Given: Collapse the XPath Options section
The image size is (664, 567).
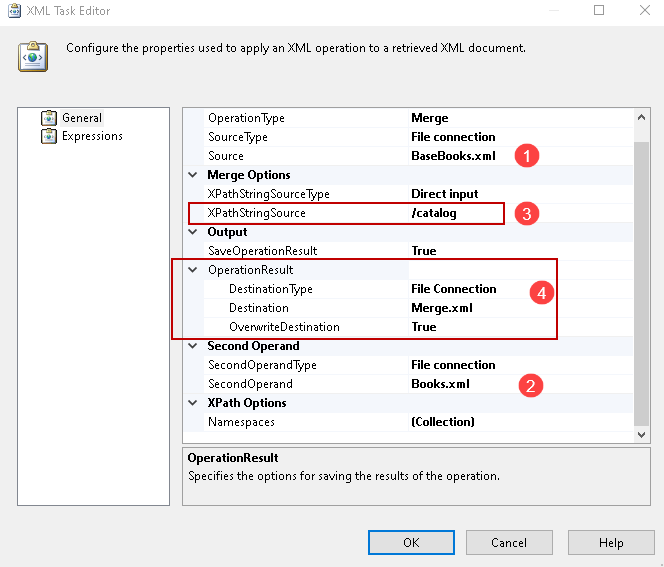Looking at the screenshot, I should pos(193,403).
